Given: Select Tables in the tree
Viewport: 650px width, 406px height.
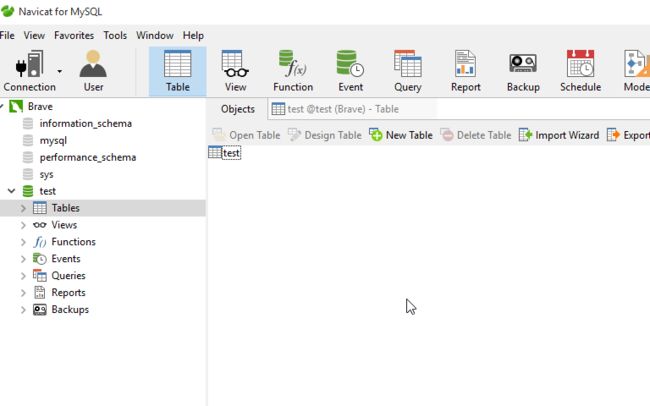Looking at the screenshot, I should [65, 208].
